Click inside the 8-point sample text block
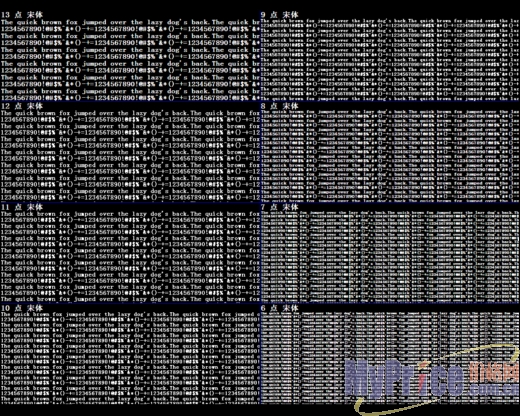Image resolution: width=520 pixels, height=416 pixels. [390, 156]
